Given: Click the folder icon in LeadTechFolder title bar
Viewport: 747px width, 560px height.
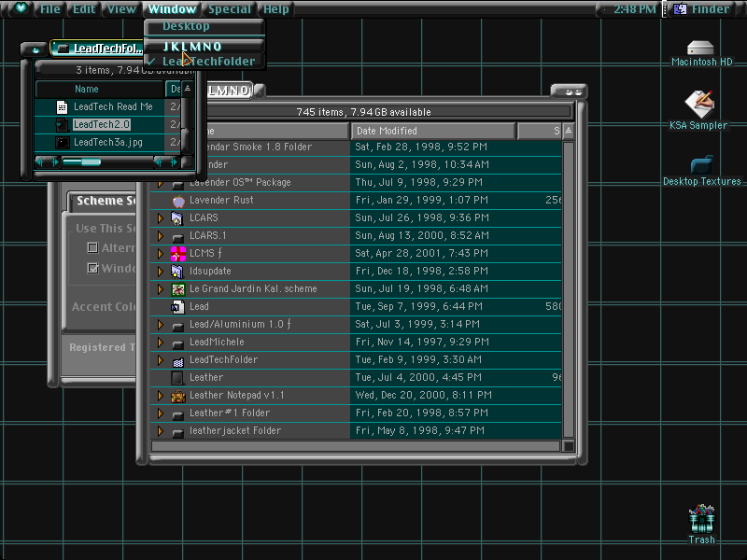Looking at the screenshot, I should tap(63, 49).
